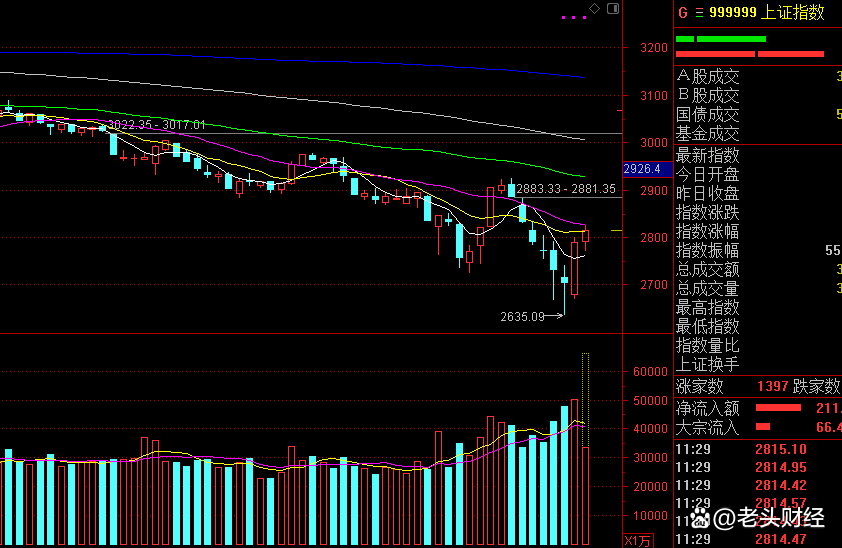Click the magenta dotted indicator marker

[573, 17]
